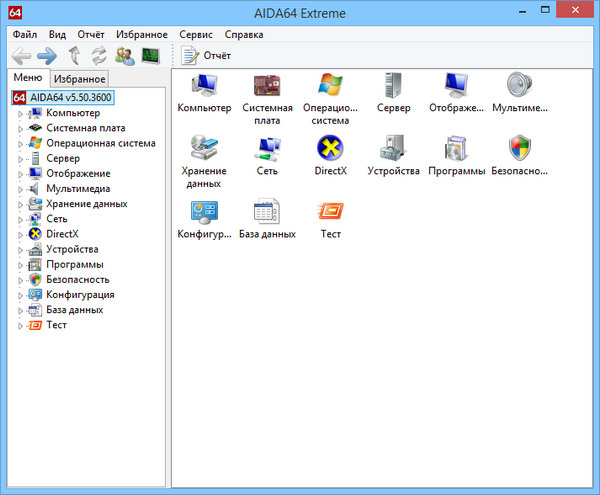The image size is (600, 495).
Task: Expand the Тест tree node
Action: (19, 326)
